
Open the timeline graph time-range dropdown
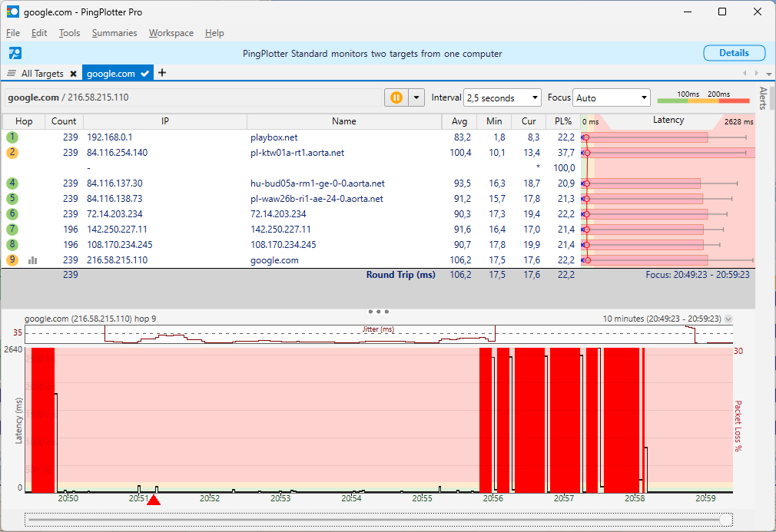728,319
